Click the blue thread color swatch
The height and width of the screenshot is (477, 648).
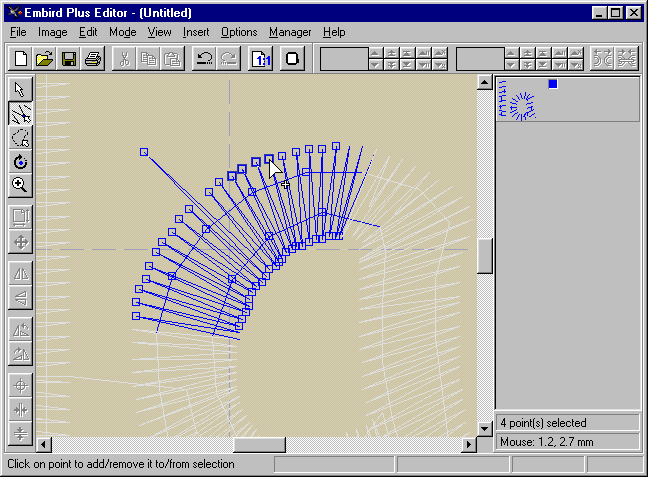click(553, 84)
